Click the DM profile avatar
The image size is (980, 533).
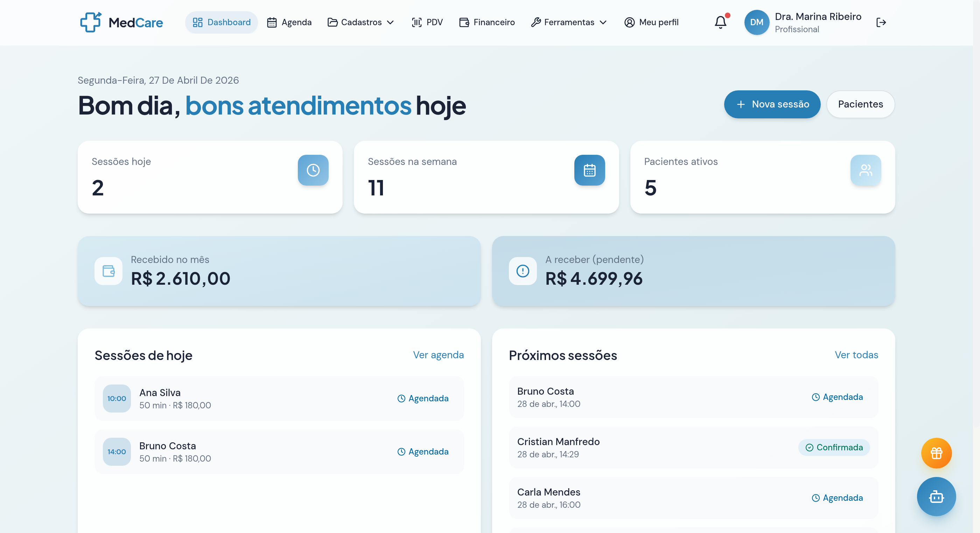click(x=756, y=22)
